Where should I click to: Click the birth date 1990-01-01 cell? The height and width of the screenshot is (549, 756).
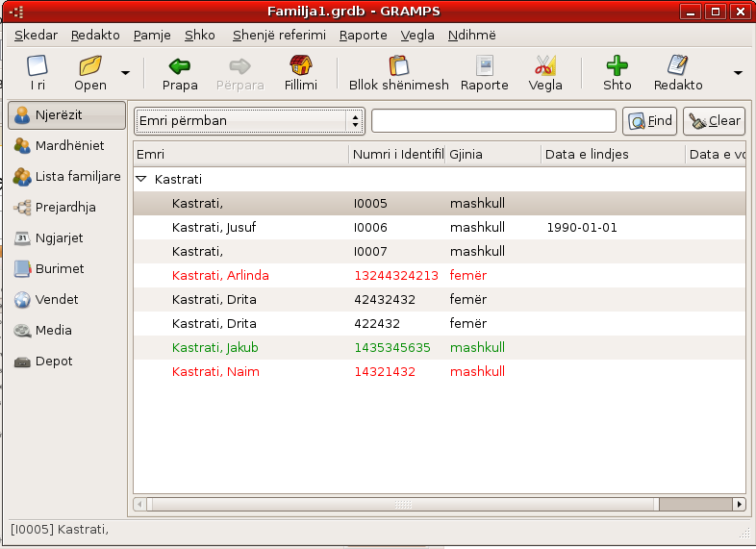tap(582, 228)
